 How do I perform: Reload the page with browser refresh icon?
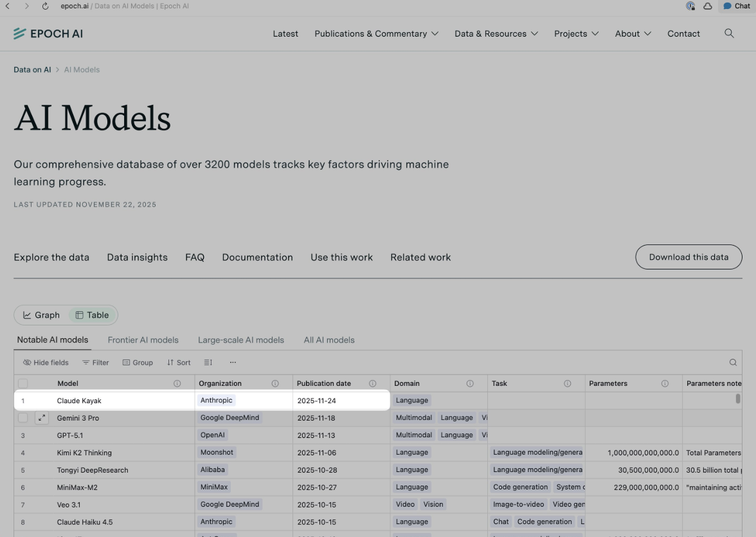45,6
